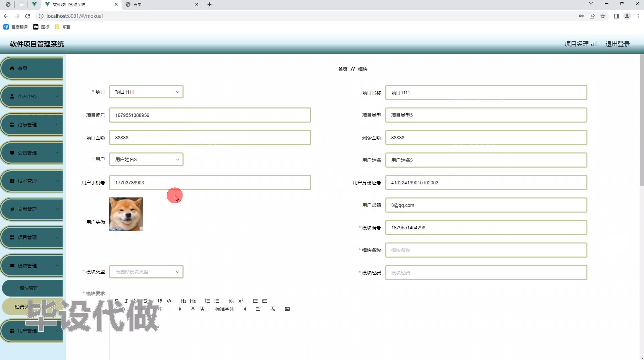Insert an ordered list in editor
This screenshot has height=360, width=644.
click(208, 301)
